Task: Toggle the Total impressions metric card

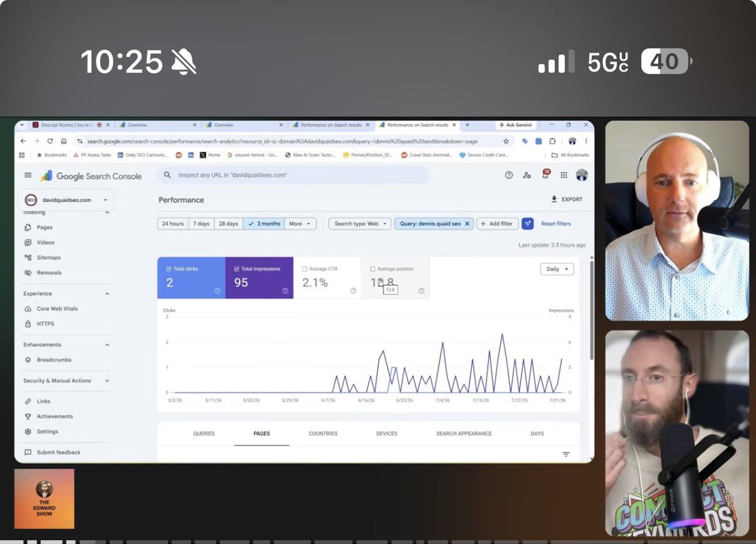Action: (259, 278)
